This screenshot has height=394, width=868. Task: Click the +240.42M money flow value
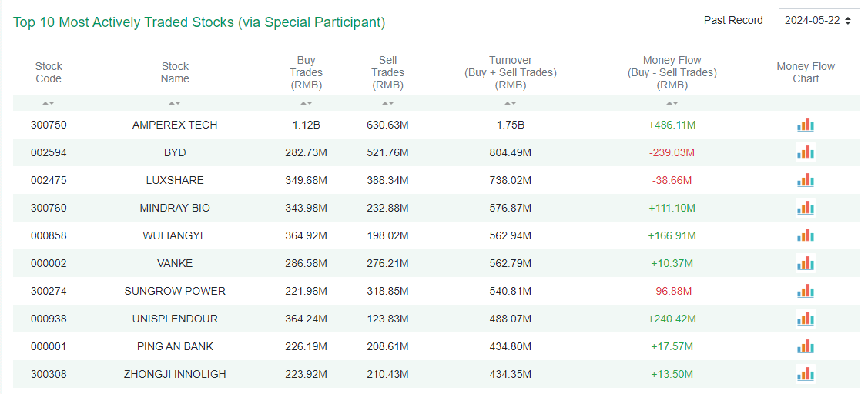(672, 319)
